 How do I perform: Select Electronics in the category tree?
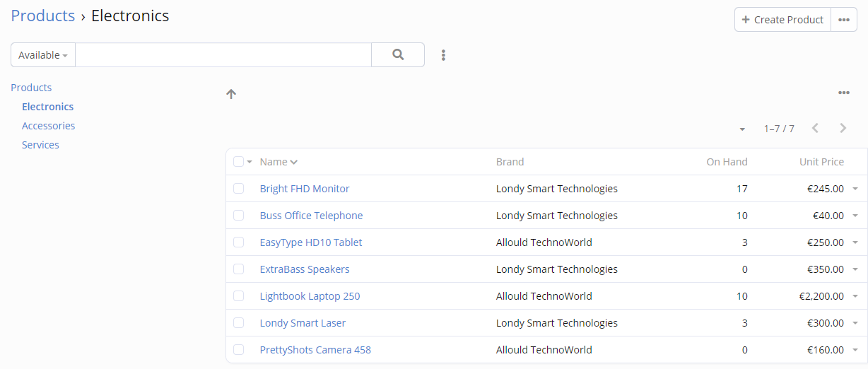click(47, 107)
